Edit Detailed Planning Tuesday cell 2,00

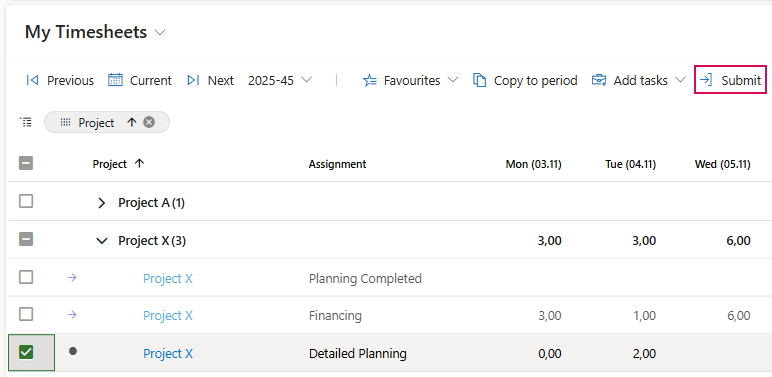tap(645, 353)
